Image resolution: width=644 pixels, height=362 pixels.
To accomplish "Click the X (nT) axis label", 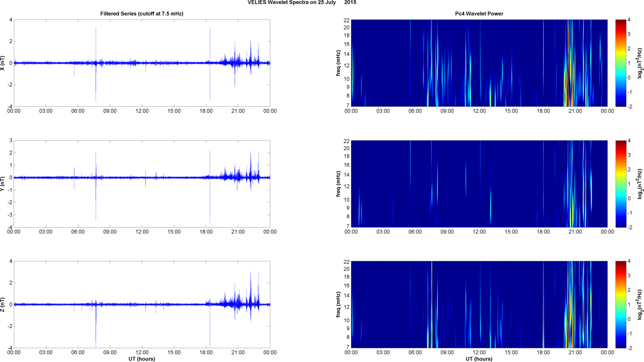I will click(3, 63).
